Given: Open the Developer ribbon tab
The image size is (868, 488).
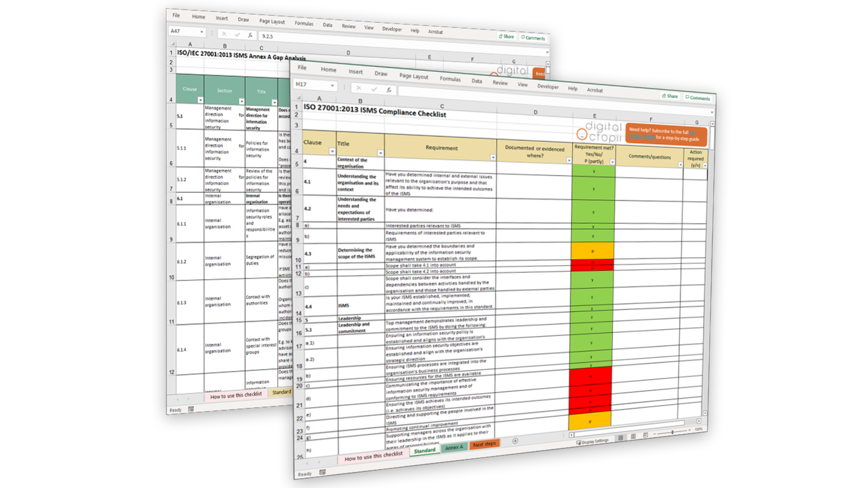Looking at the screenshot, I should pos(548,87).
